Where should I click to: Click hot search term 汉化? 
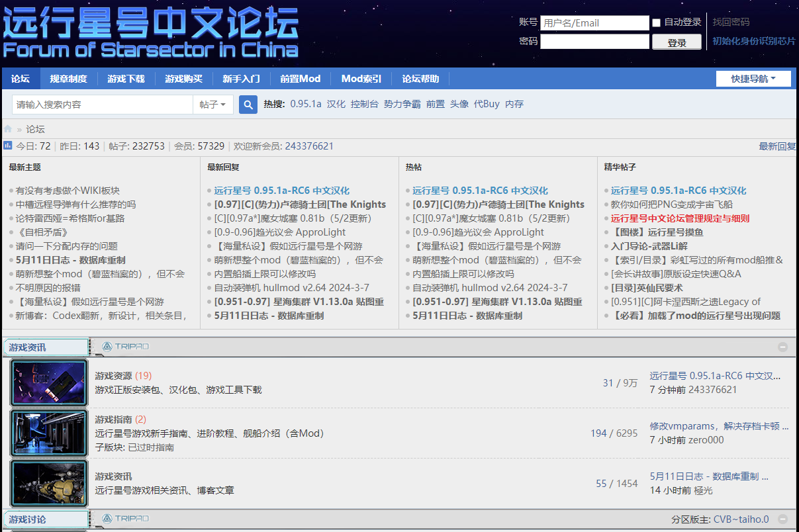click(x=336, y=104)
